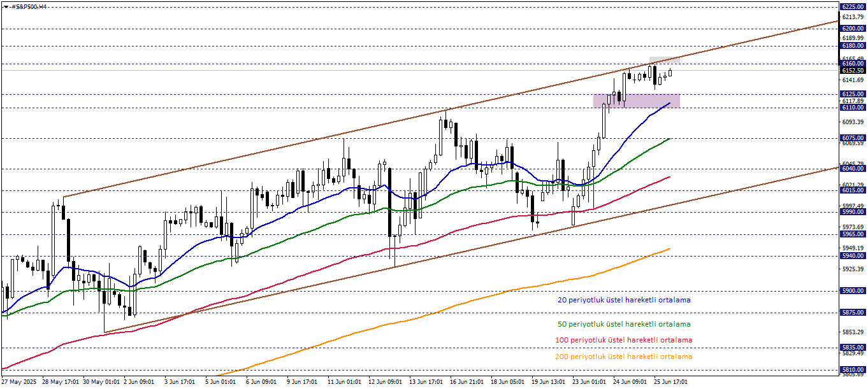Select the 6125.00 price level label
Viewport: 868px width, 389px height.
click(853, 94)
